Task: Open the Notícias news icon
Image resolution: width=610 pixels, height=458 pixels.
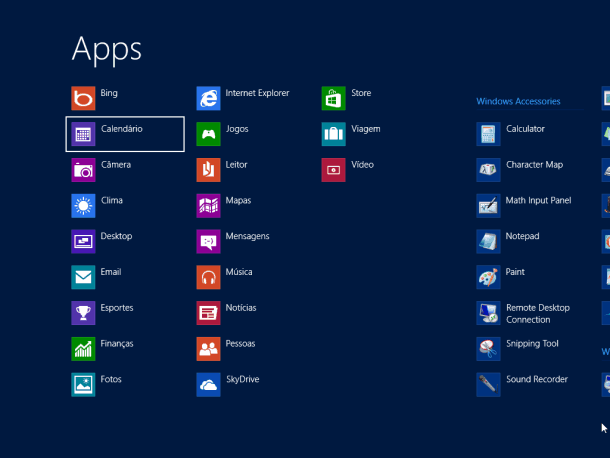Action: pos(209,313)
